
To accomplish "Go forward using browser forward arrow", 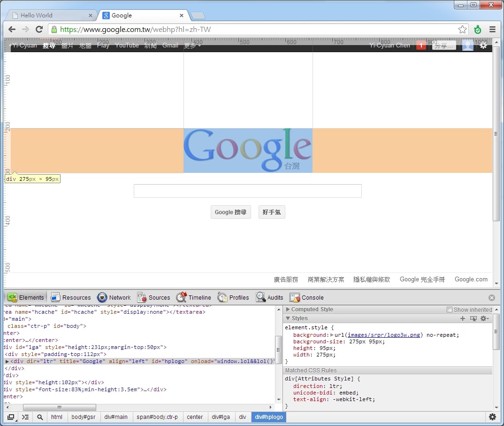I will pyautogui.click(x=25, y=30).
